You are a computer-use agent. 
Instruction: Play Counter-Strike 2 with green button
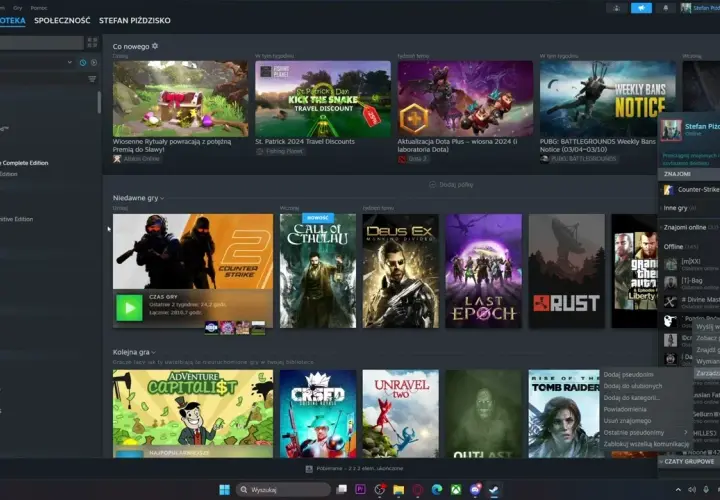point(129,308)
